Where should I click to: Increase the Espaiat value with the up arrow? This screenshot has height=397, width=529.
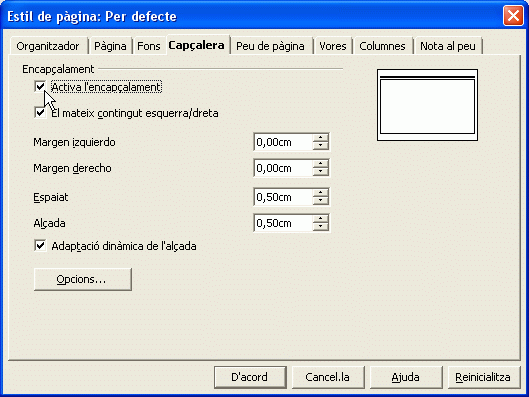tap(320, 193)
